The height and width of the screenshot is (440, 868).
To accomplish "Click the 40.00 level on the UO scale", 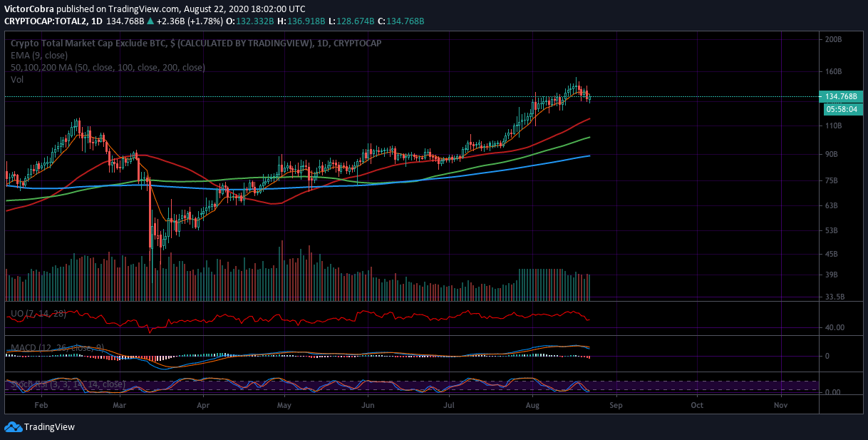I will (835, 327).
